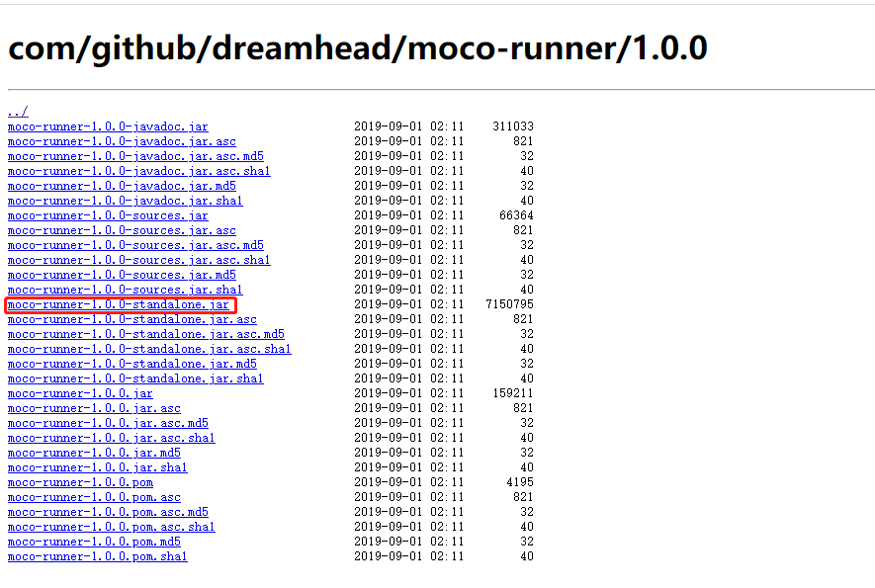This screenshot has height=588, width=875.
Task: Open moco-runner-1.0.0-standalone.jar.asc link
Action: [x=132, y=319]
